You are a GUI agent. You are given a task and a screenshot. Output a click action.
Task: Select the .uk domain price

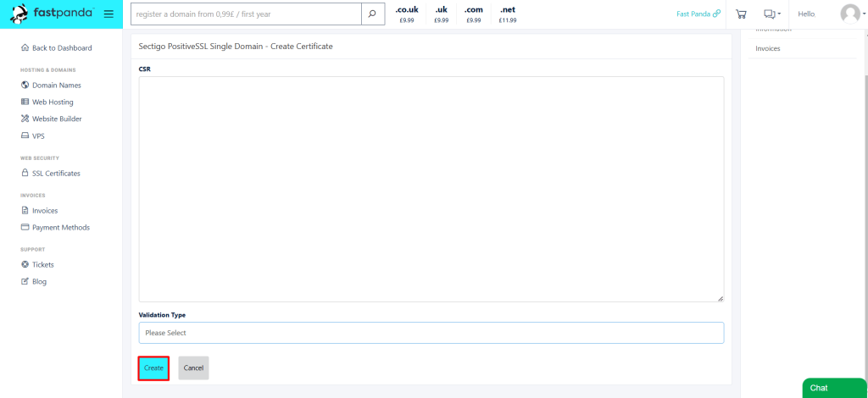(441, 14)
